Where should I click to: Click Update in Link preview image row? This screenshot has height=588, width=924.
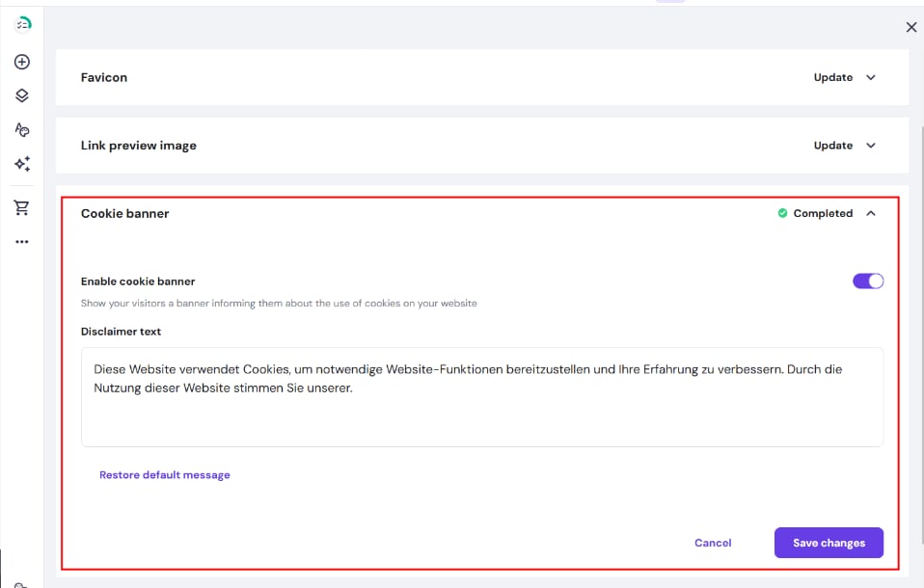[832, 146]
